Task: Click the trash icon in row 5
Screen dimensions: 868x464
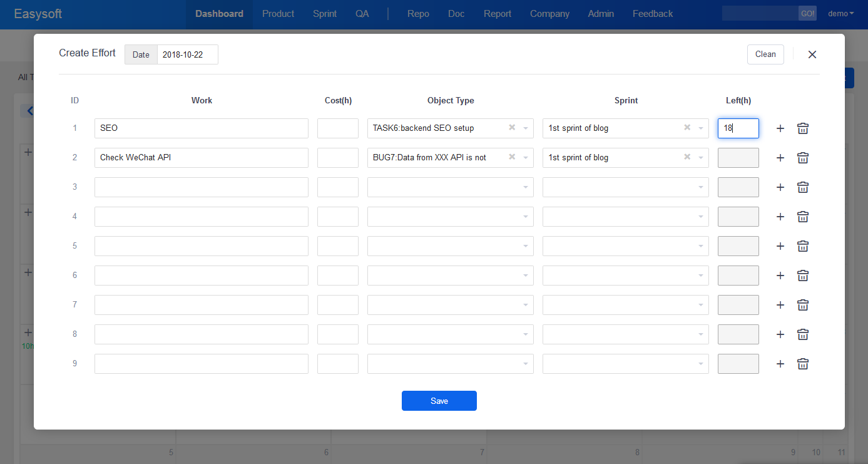Action: click(x=803, y=246)
